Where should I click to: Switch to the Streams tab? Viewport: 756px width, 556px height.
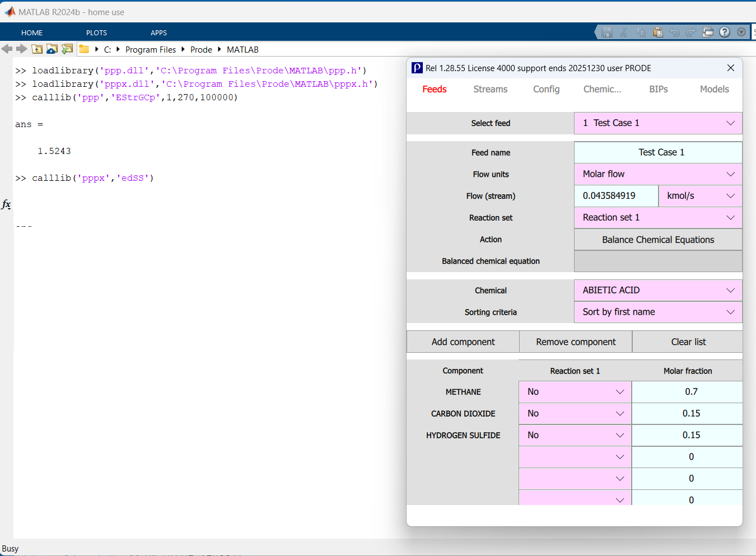tap(491, 89)
